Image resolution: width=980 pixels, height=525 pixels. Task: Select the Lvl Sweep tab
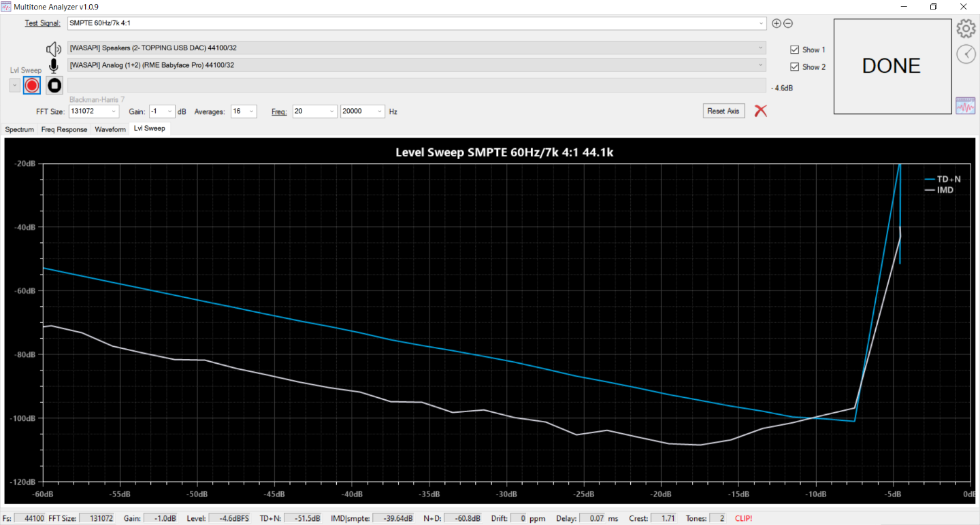coord(149,129)
